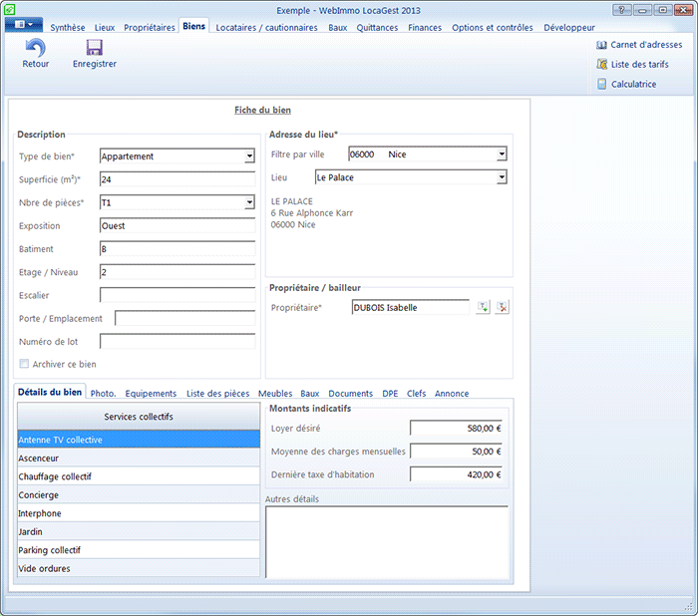The image size is (698, 616).
Task: Click the Retour back arrow icon
Action: [35, 48]
